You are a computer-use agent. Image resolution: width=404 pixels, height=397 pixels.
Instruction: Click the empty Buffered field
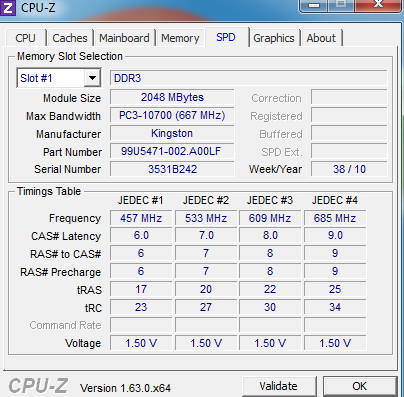coord(349,133)
